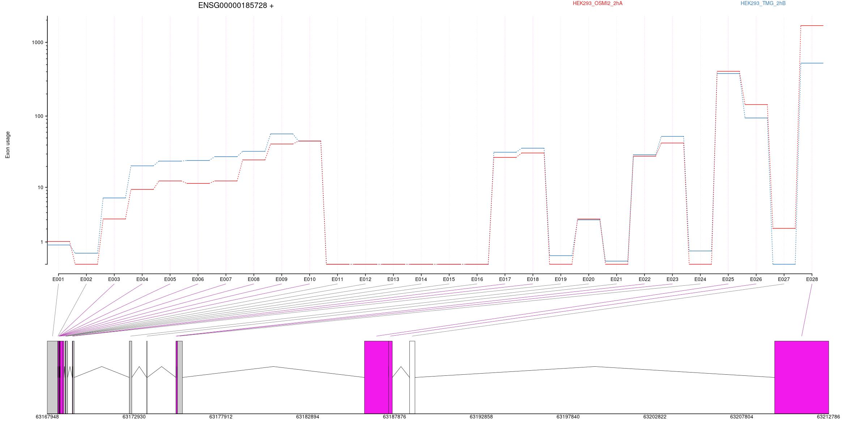Click the Exon usage axis label
868x434 pixels.
[8, 145]
